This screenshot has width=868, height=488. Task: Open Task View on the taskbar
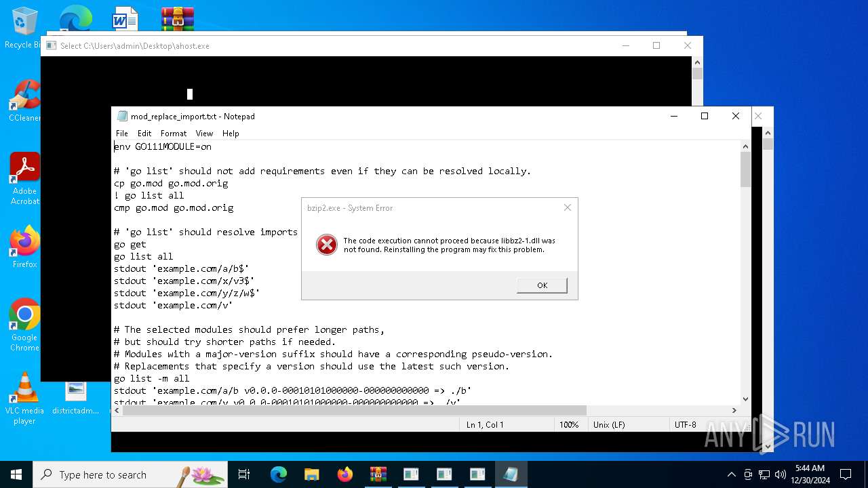pos(244,474)
